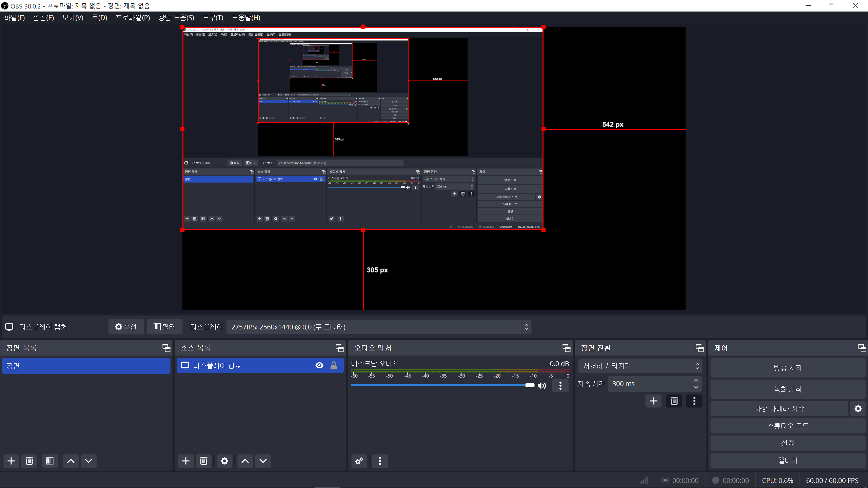The width and height of the screenshot is (868, 488).
Task: Add a new source with plus icon
Action: (x=186, y=461)
